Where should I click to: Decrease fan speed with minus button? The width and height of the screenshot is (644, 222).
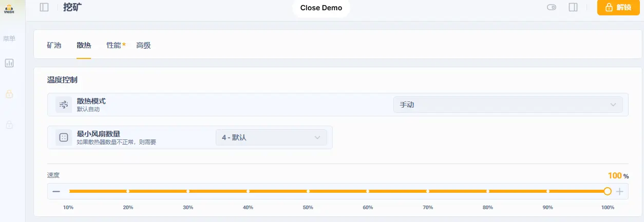(x=56, y=191)
